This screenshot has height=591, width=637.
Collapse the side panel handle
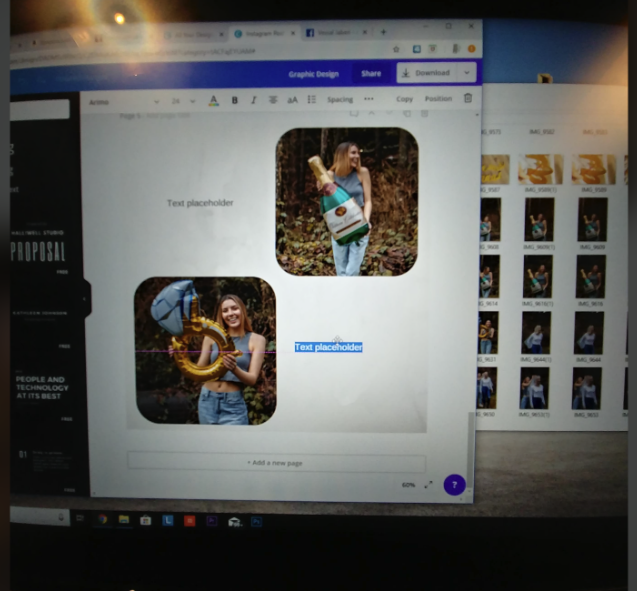85,299
